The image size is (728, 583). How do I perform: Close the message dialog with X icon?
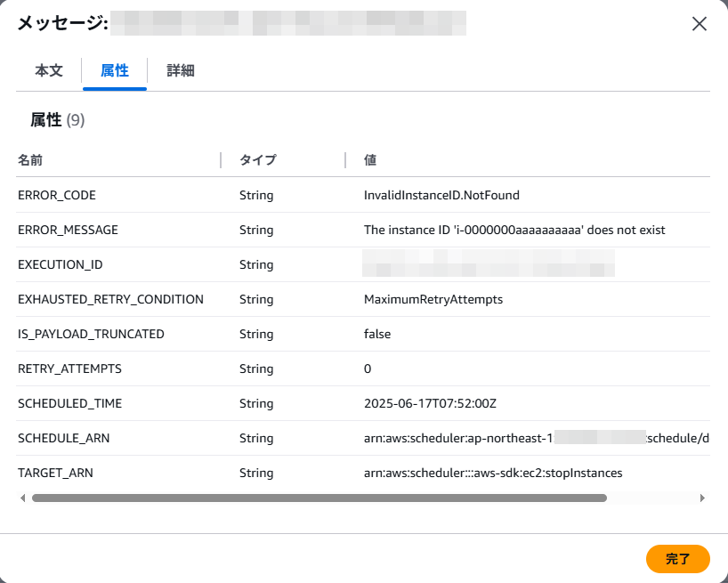tap(700, 24)
